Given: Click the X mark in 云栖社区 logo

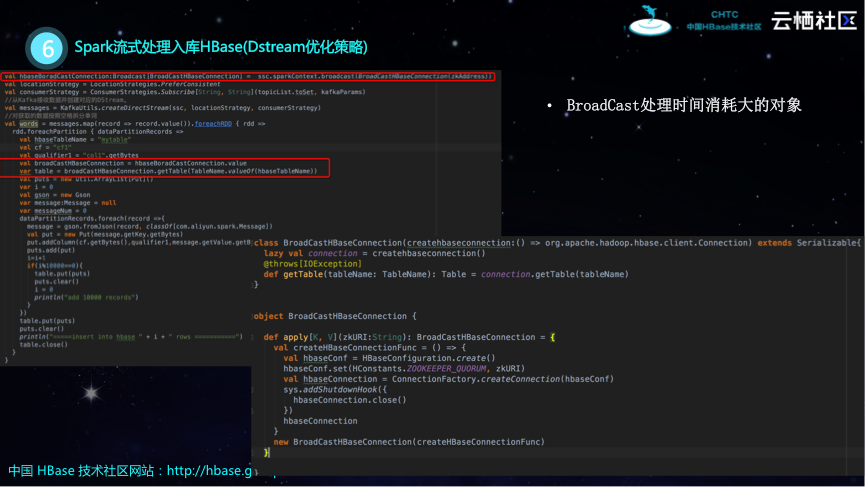Looking at the screenshot, I should pyautogui.click(x=847, y=20).
